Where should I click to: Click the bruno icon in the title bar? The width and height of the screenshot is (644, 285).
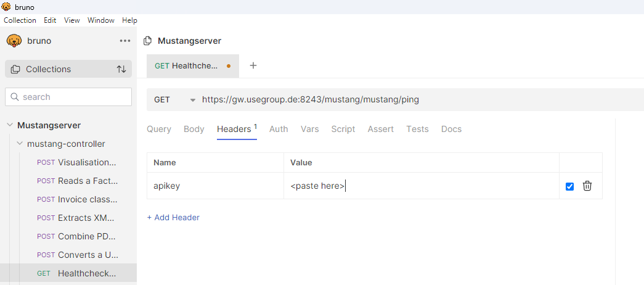click(6, 7)
